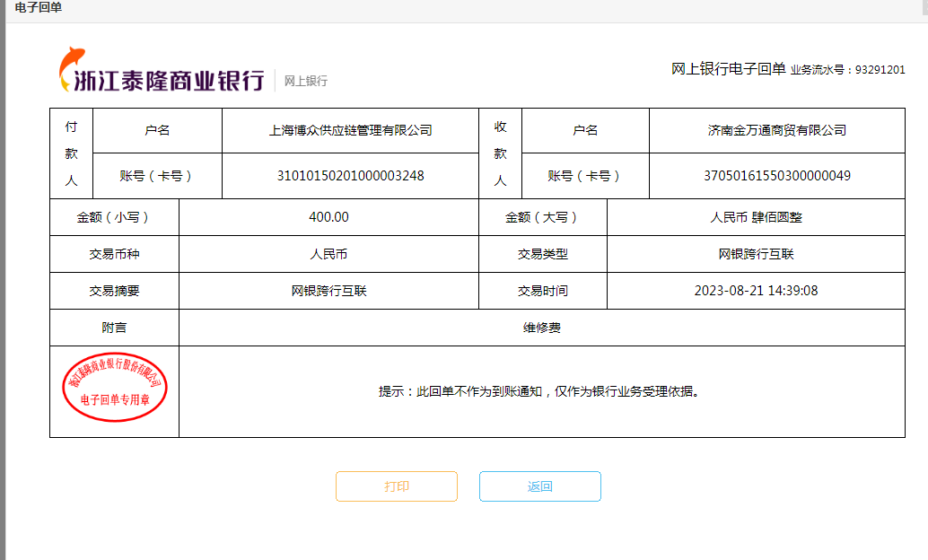Click the 交易摘要 value 网银跨行互联

click(x=328, y=291)
